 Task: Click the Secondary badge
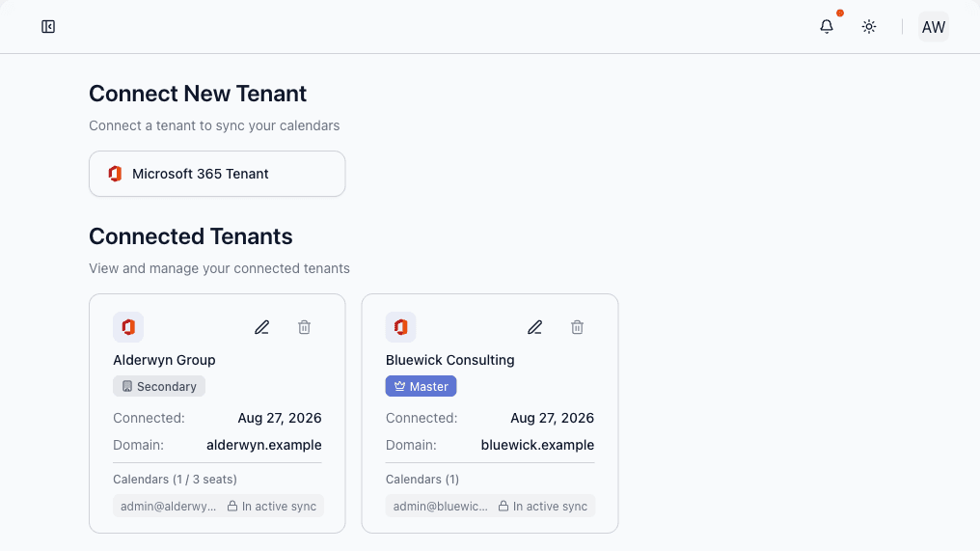[x=159, y=387]
